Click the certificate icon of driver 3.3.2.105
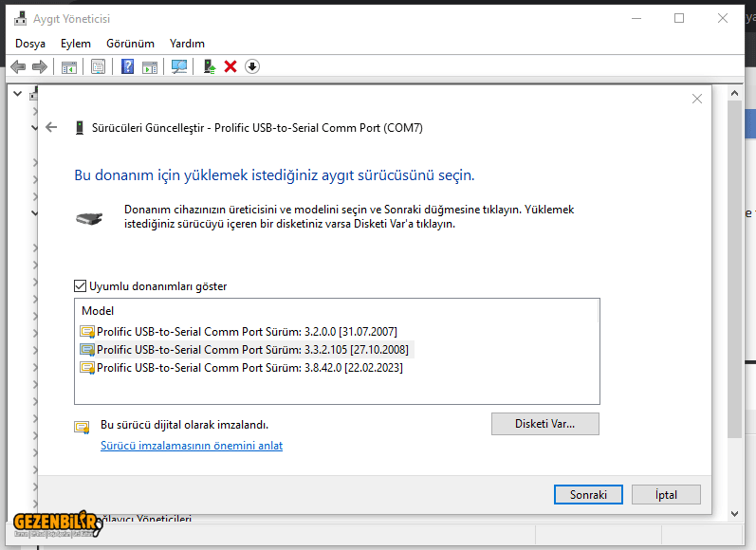 (x=87, y=350)
